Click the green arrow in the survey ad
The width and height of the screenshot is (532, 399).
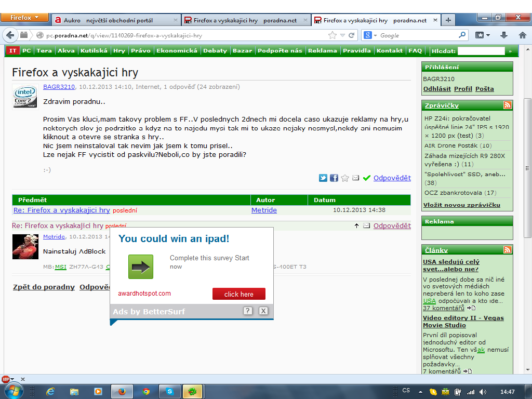[x=141, y=267]
